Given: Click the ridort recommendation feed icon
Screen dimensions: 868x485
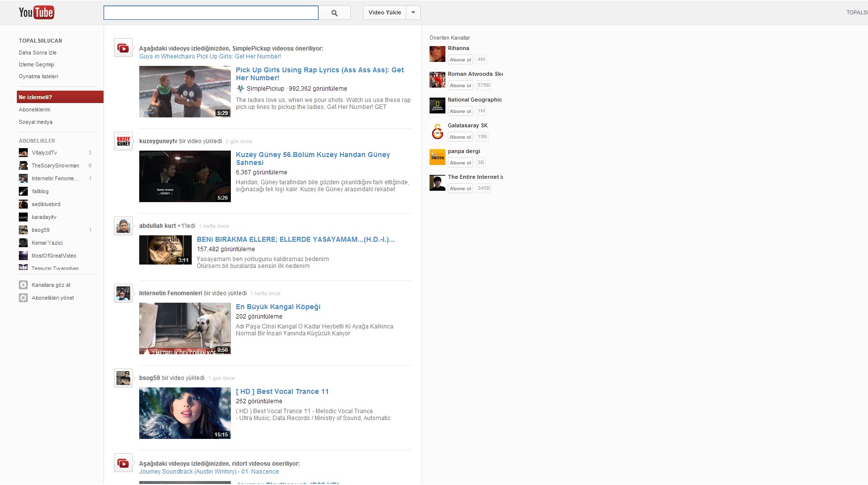Looking at the screenshot, I should coord(123,463).
